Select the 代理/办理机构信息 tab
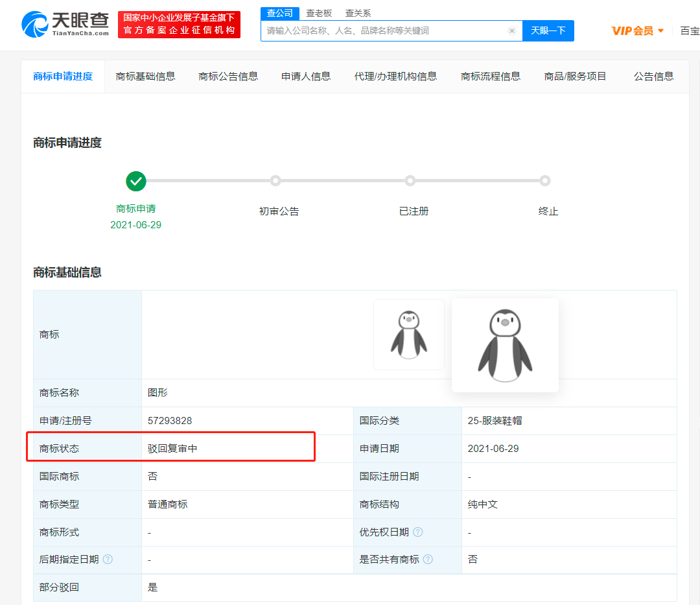 click(x=395, y=77)
